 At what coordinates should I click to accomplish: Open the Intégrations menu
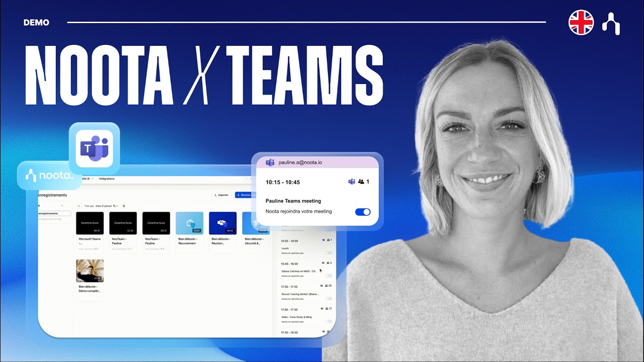(107, 178)
